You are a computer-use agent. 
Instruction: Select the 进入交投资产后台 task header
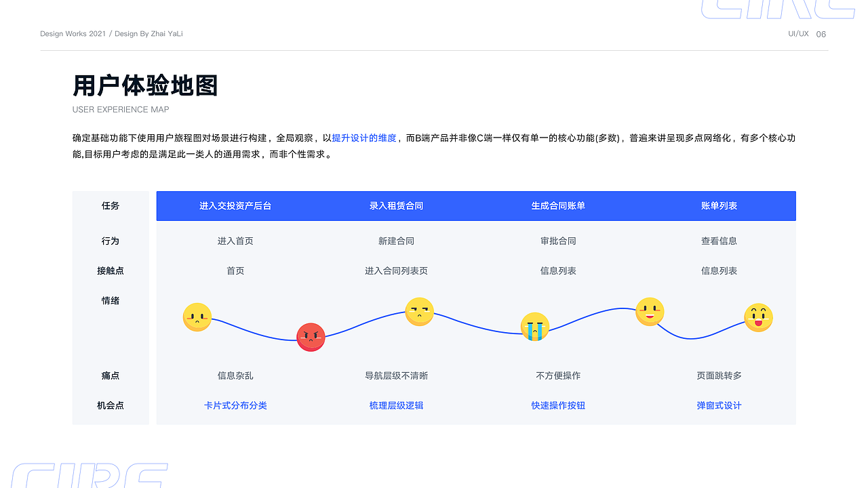pyautogui.click(x=235, y=206)
